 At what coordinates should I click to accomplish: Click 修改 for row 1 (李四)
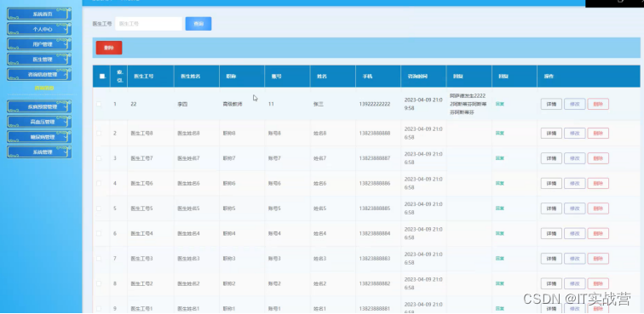[575, 104]
